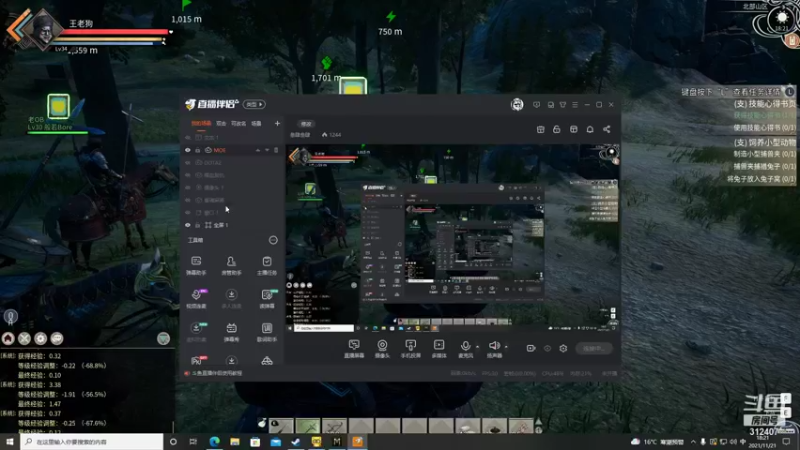Toggle visibility of the DOTA2 source
This screenshot has height=450, width=800.
188,163
